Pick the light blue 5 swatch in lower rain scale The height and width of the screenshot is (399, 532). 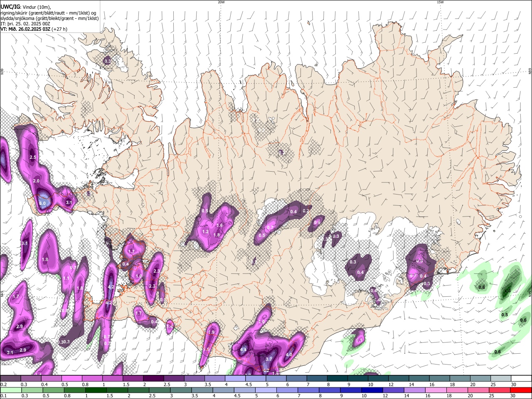pyautogui.click(x=266, y=390)
